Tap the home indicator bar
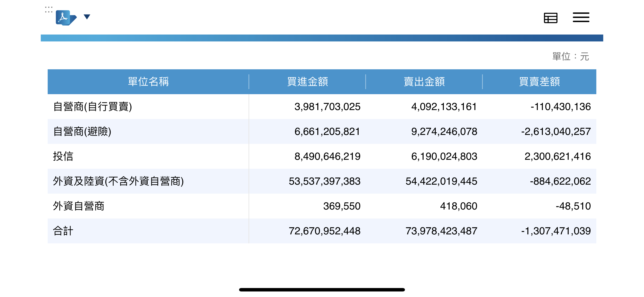Screen dimensions: 644x297 [x=322, y=289]
